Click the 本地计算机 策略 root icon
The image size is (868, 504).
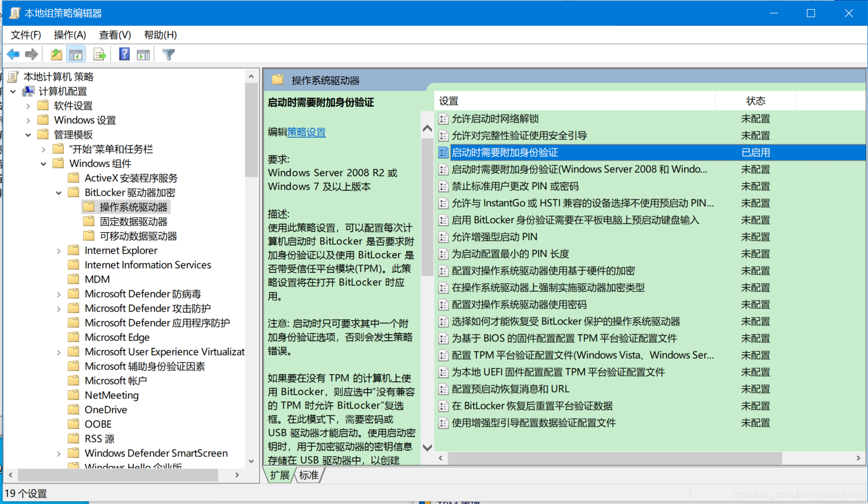click(x=13, y=77)
